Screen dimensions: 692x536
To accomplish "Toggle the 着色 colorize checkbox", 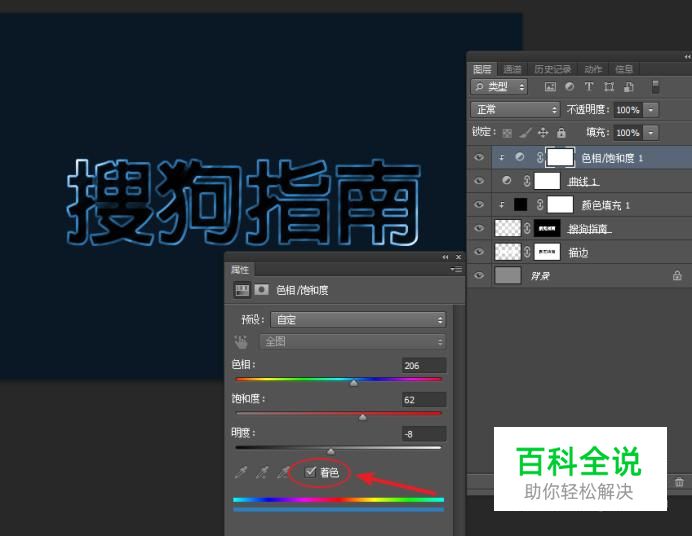I will [310, 472].
